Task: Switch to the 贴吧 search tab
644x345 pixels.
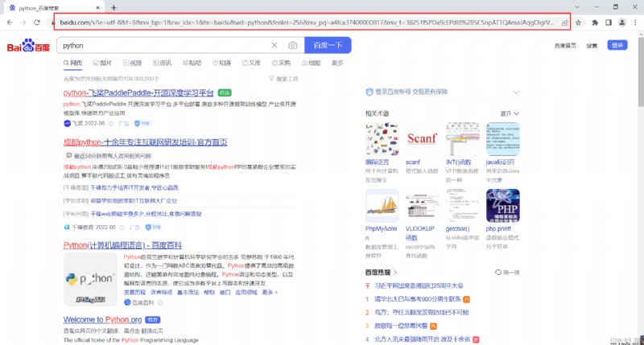Action: click(192, 64)
